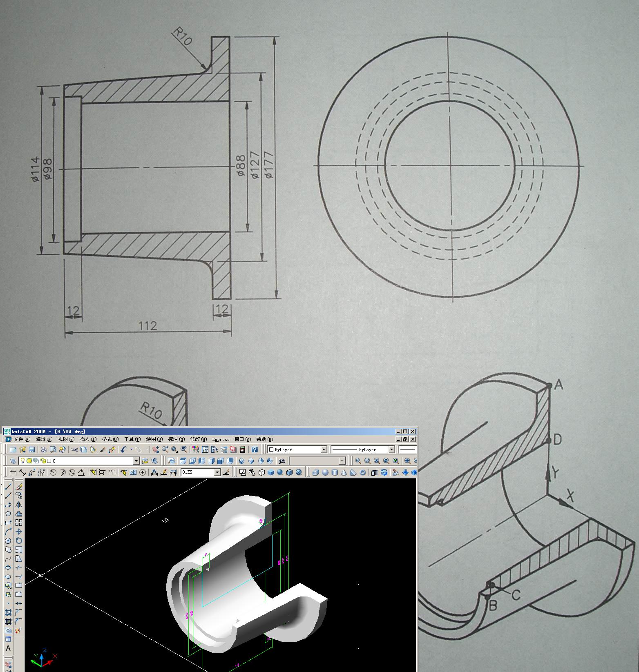Screen dimensions: 639x672
Task: Select the Line draw tool
Action: tap(8, 487)
